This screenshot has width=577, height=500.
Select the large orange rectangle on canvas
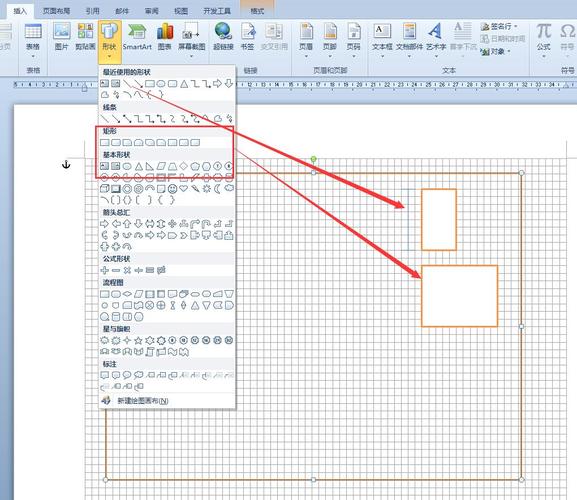pyautogui.click(x=459, y=296)
